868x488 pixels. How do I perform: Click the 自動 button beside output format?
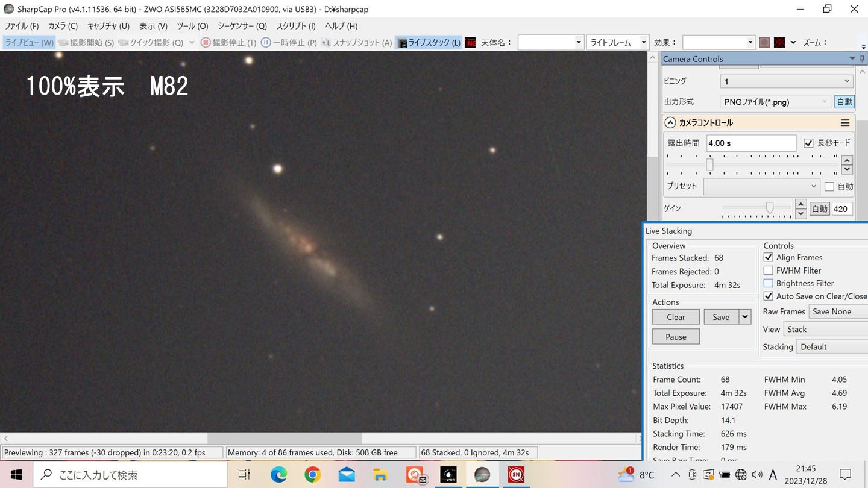844,102
